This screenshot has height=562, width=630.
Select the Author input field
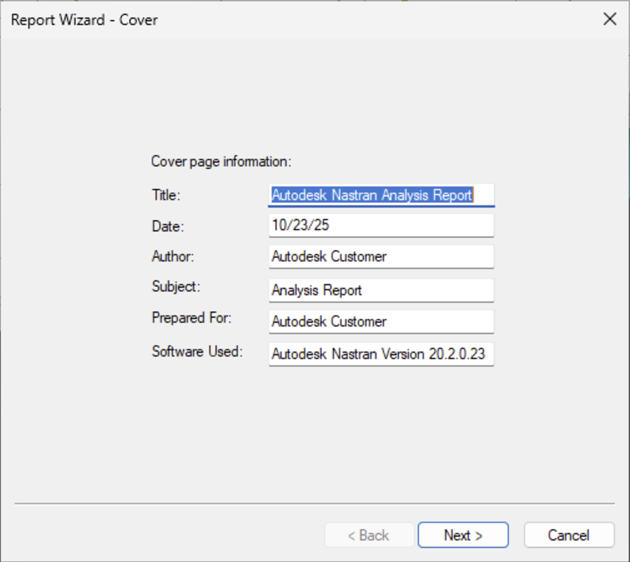[381, 257]
